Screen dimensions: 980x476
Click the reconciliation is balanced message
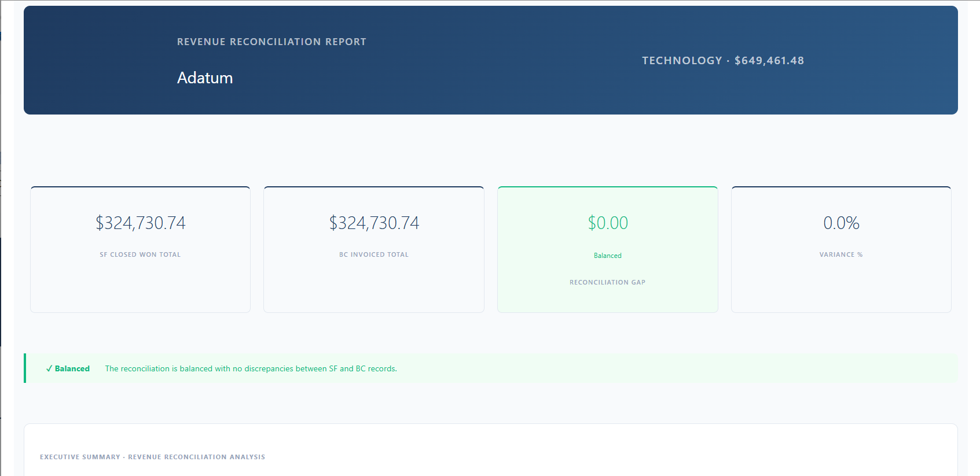(251, 368)
